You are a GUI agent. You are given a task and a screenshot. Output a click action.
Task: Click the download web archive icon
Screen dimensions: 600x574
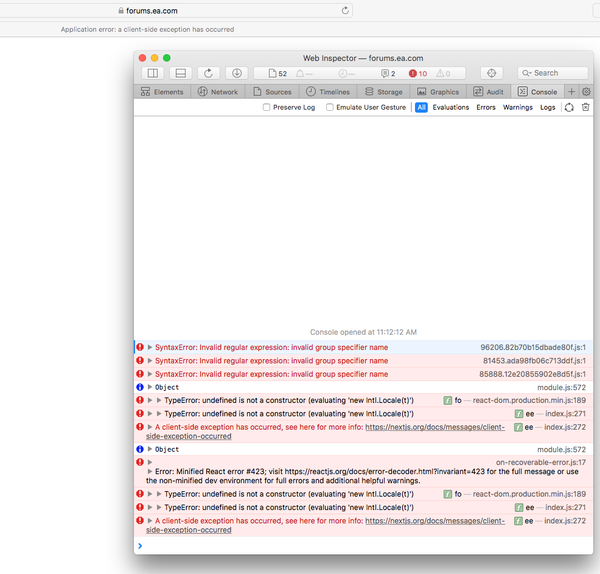click(236, 73)
